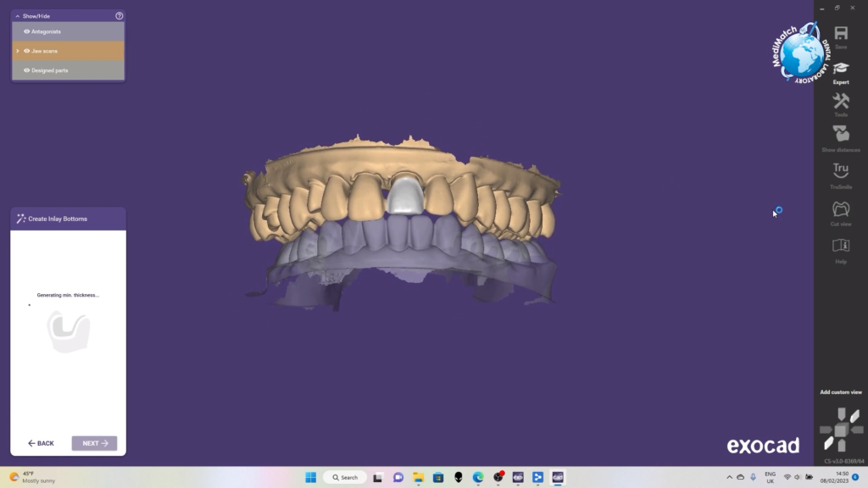Toggle Designed parts visibility eye

pyautogui.click(x=27, y=70)
